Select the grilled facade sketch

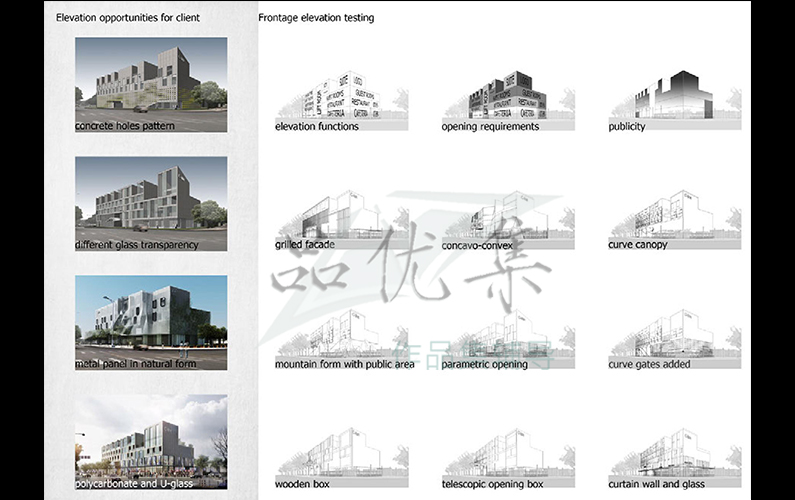click(x=341, y=214)
